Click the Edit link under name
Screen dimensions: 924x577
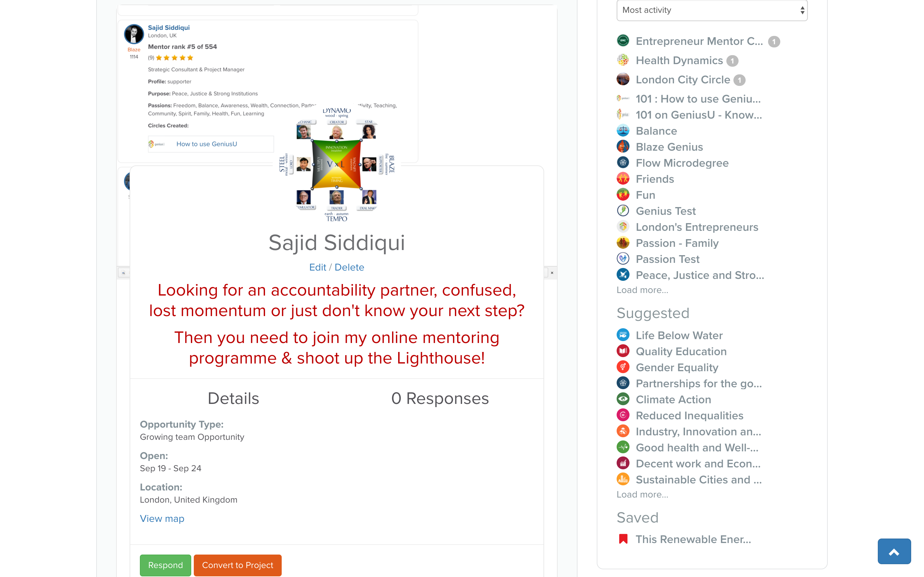pyautogui.click(x=317, y=268)
